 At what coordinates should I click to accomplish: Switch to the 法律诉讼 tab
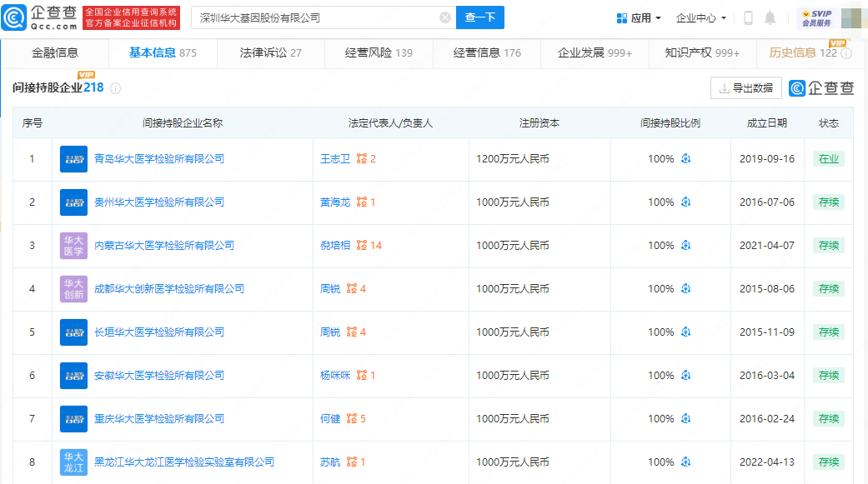(x=270, y=53)
